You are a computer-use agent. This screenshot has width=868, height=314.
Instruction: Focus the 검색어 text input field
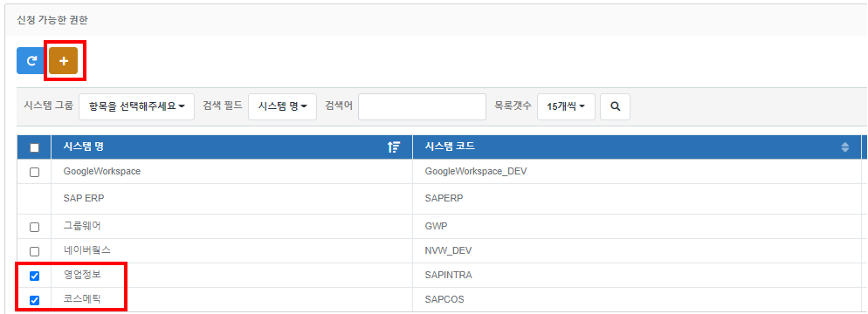coord(422,106)
